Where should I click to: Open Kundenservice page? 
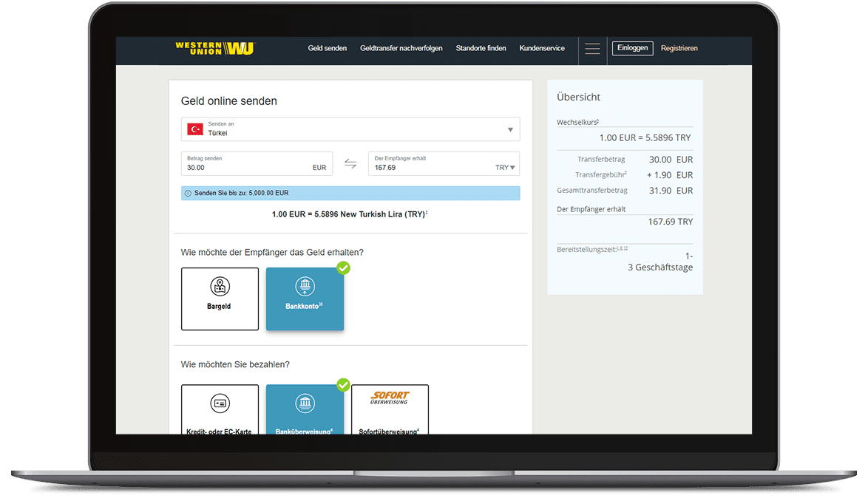pyautogui.click(x=541, y=49)
